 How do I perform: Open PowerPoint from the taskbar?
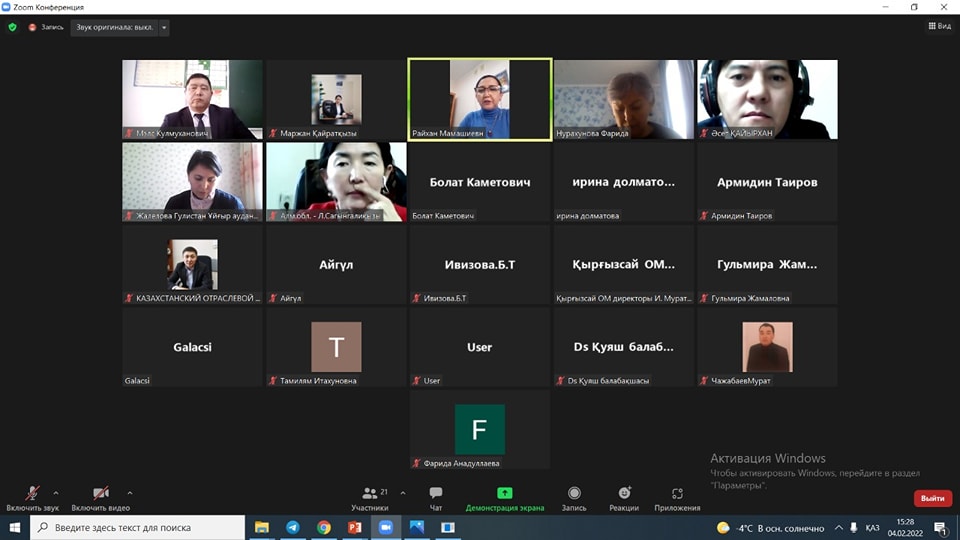pyautogui.click(x=354, y=527)
